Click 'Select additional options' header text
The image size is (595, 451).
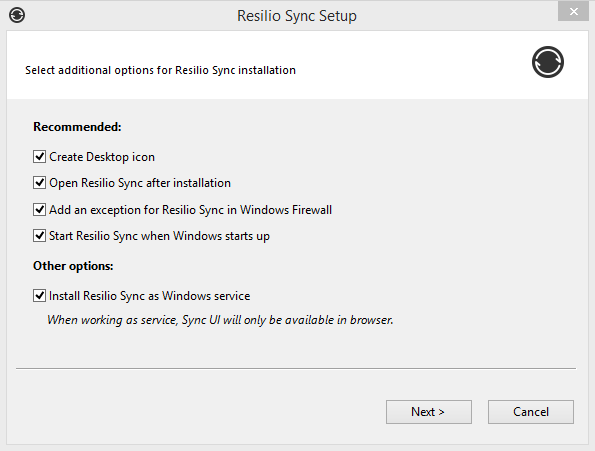(160, 70)
